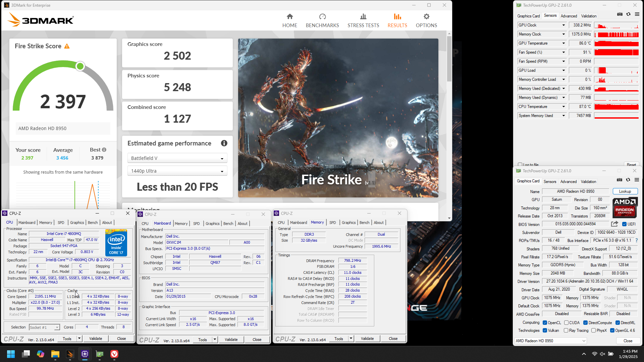
Task: Toggle the UEFI checkbox in GPU-Z
Action: click(x=625, y=224)
